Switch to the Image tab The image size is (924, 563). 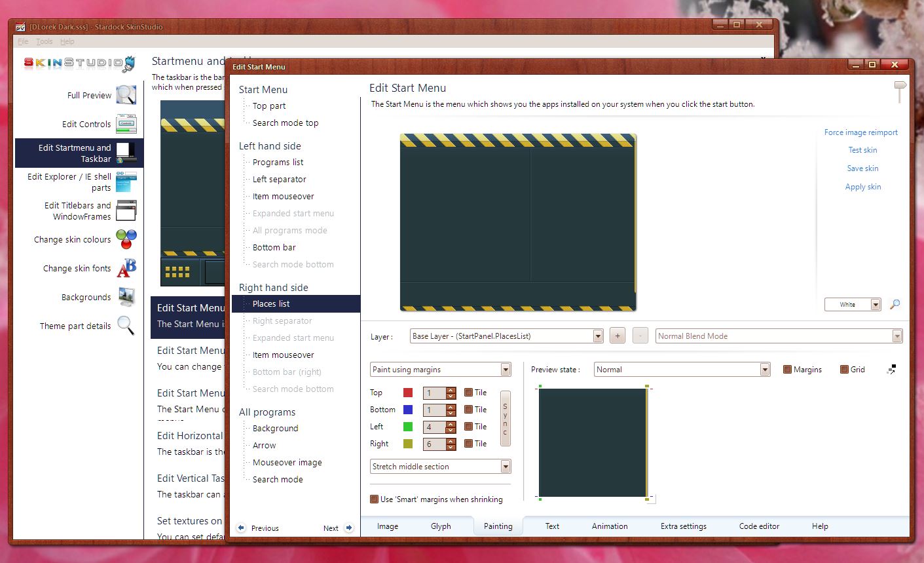[388, 526]
